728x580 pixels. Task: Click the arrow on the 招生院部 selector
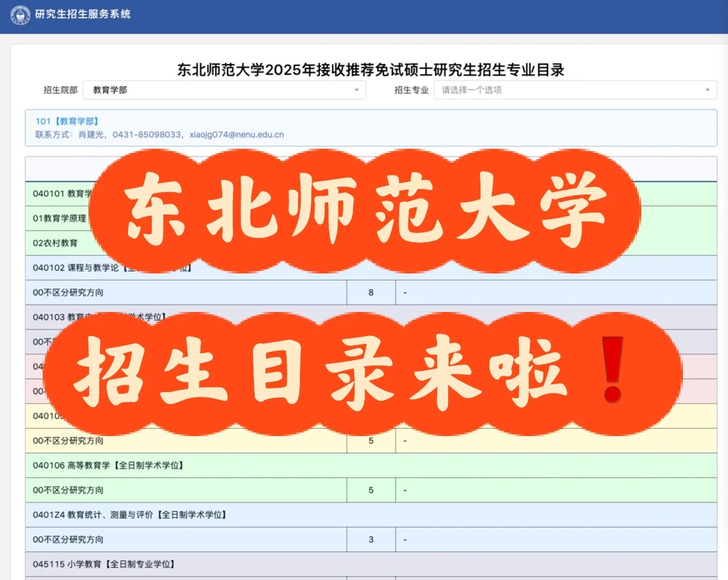pos(357,89)
